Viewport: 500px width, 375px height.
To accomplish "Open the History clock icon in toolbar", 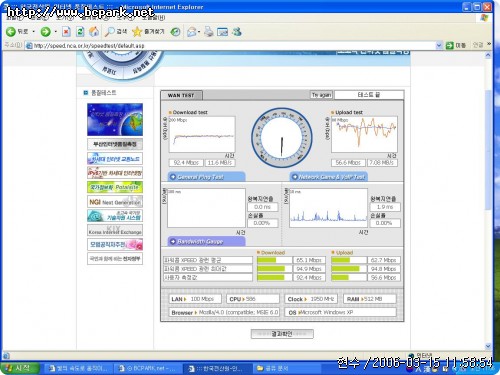I will [176, 32].
